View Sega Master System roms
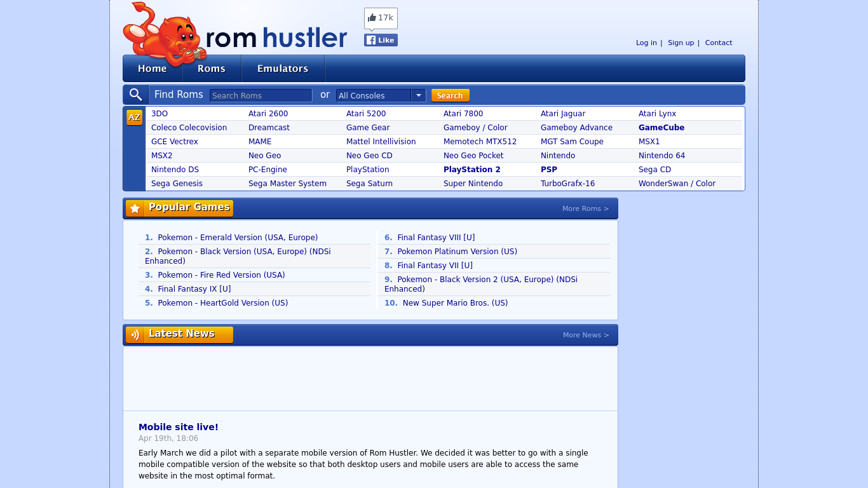Viewport: 868px width, 488px height. [x=287, y=184]
